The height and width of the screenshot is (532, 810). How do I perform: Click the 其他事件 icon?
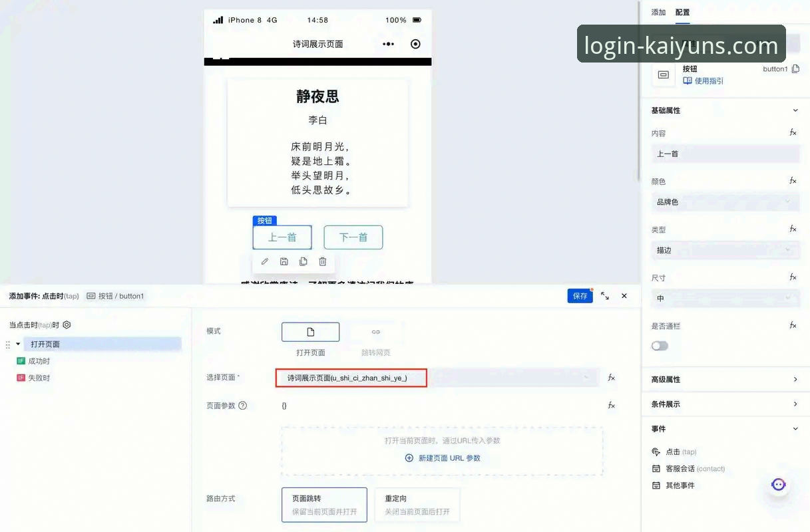point(656,485)
